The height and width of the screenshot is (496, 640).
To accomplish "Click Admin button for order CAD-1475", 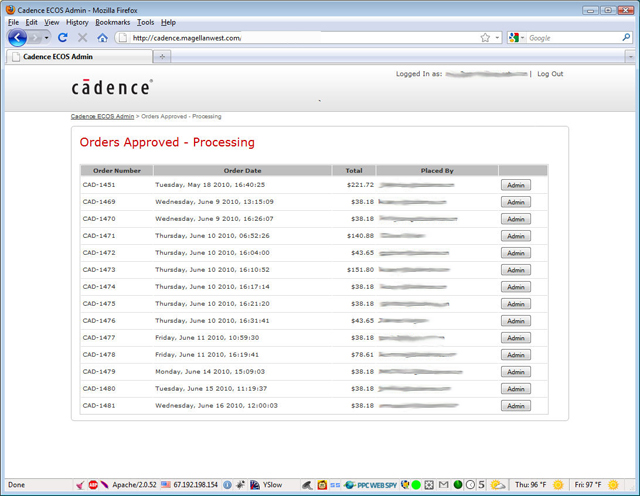I will (516, 304).
